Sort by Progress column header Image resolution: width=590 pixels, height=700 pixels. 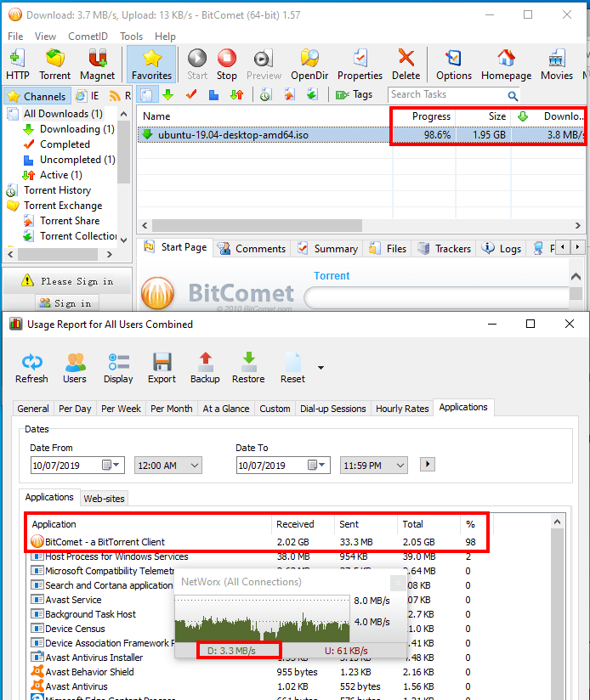(x=423, y=116)
